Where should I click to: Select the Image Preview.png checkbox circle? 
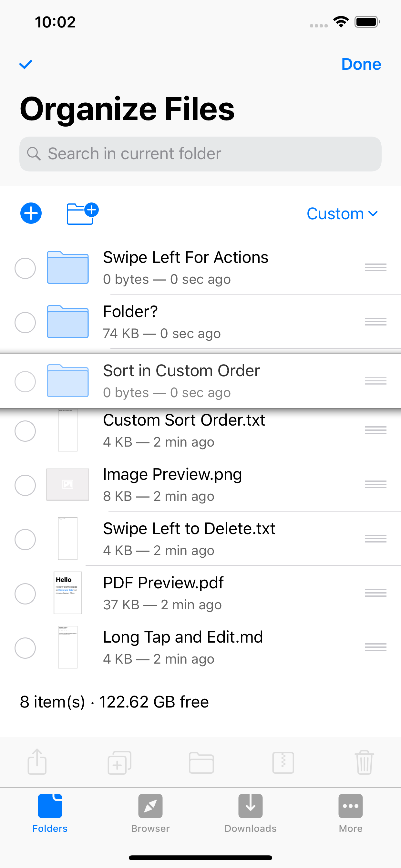25,485
